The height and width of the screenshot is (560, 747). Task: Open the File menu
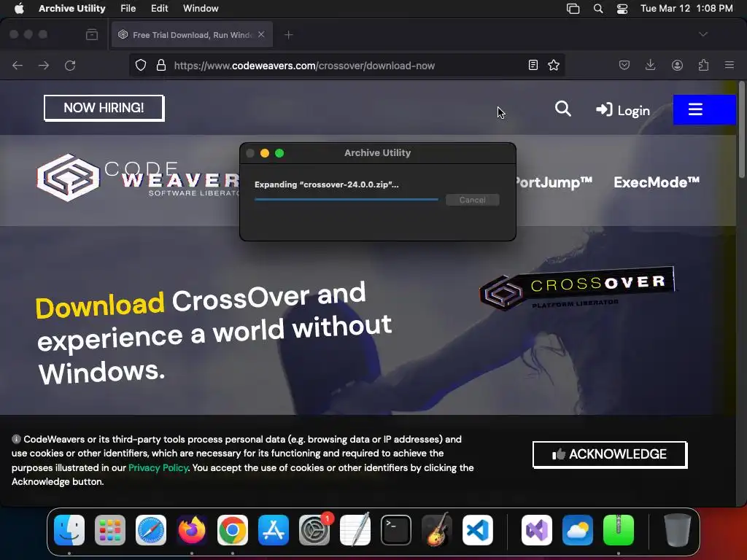pyautogui.click(x=128, y=8)
